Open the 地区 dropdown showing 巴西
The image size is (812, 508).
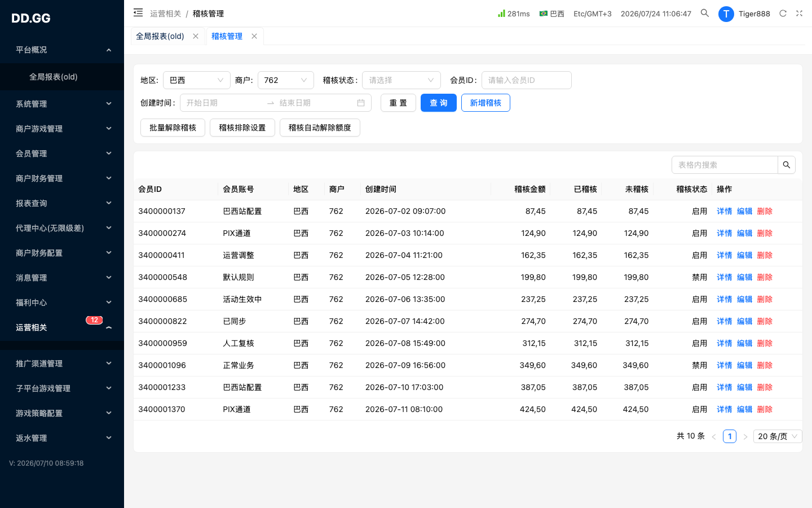click(197, 80)
